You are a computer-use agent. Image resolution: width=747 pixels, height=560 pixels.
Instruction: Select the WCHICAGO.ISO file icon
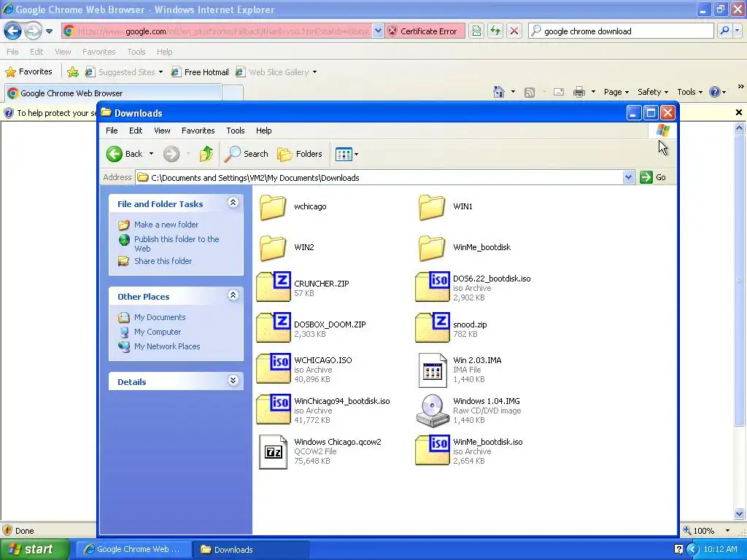pyautogui.click(x=274, y=368)
